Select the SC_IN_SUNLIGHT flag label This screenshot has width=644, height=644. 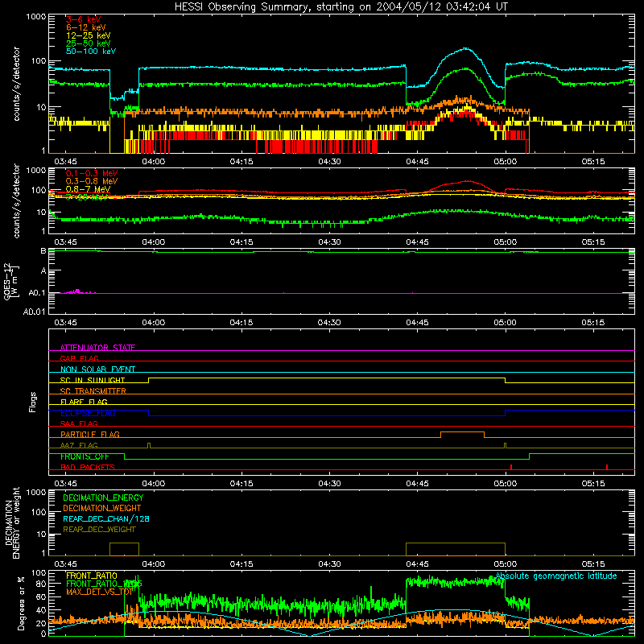pyautogui.click(x=93, y=380)
